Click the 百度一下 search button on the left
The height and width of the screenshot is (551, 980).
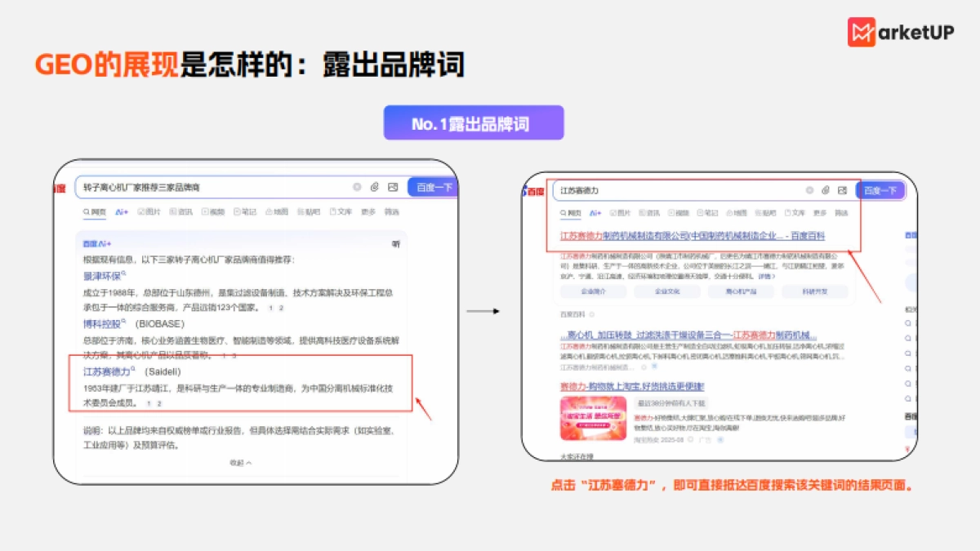(x=432, y=188)
